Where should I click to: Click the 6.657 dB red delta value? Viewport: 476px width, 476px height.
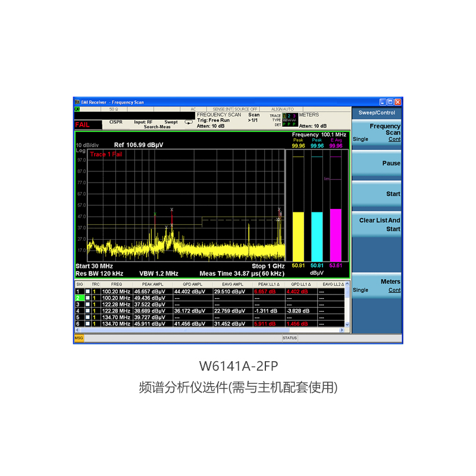pyautogui.click(x=265, y=292)
